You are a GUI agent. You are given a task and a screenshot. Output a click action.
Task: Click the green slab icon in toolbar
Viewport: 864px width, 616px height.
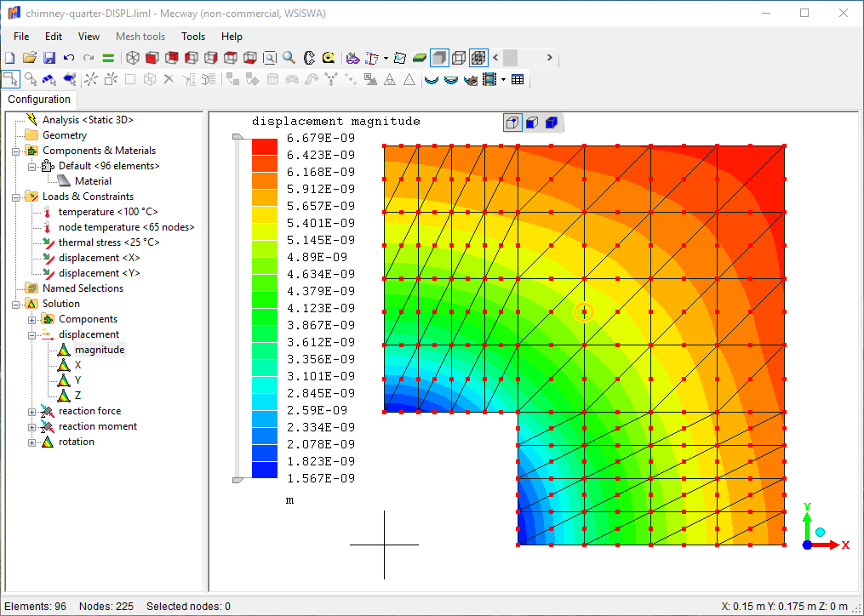coord(420,58)
